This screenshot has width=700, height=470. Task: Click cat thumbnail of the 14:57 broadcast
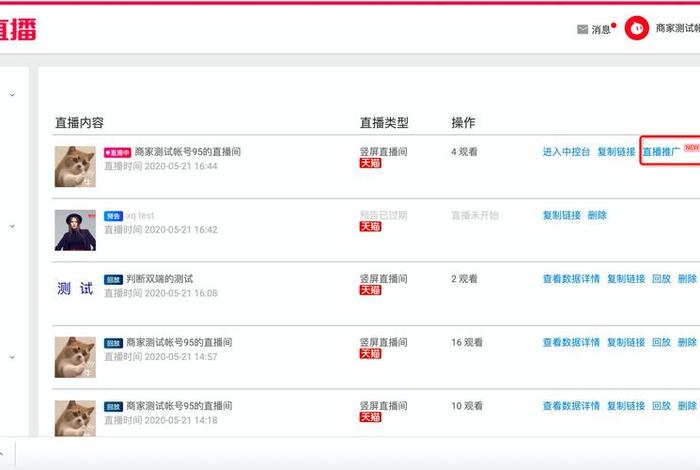click(75, 357)
